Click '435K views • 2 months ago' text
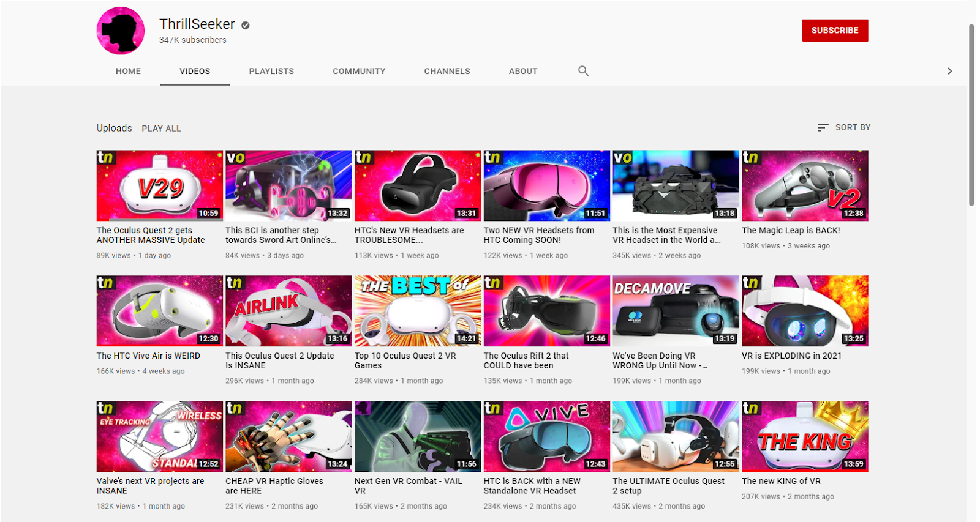Image resolution: width=980 pixels, height=522 pixels. pos(659,507)
